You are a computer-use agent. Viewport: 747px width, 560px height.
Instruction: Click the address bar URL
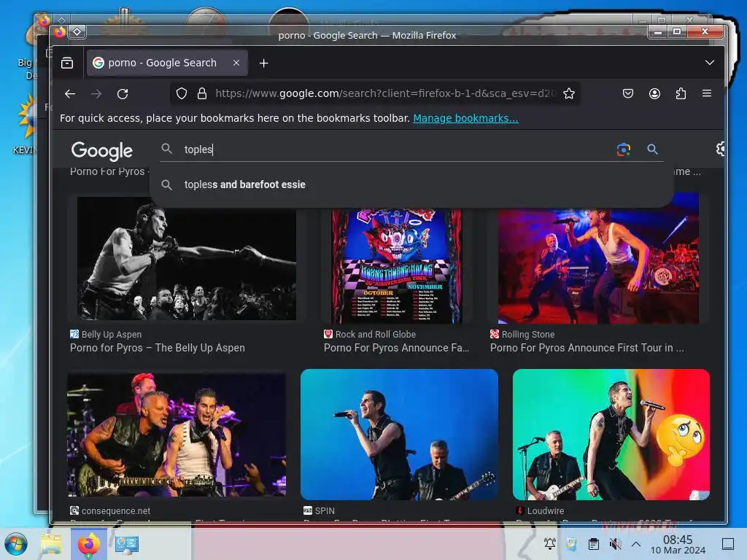pyautogui.click(x=386, y=93)
